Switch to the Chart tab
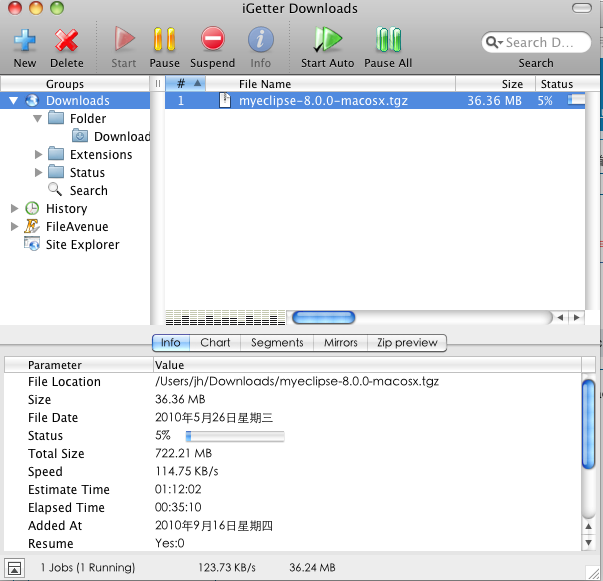603x581 pixels. 215,343
